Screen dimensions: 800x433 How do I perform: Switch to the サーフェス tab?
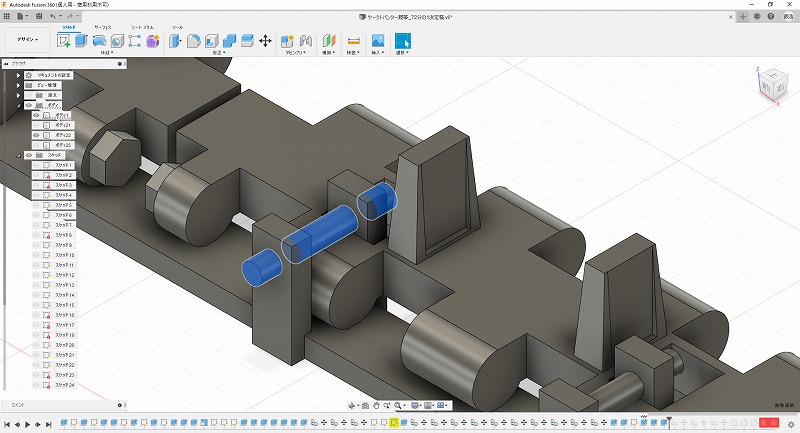point(103,27)
